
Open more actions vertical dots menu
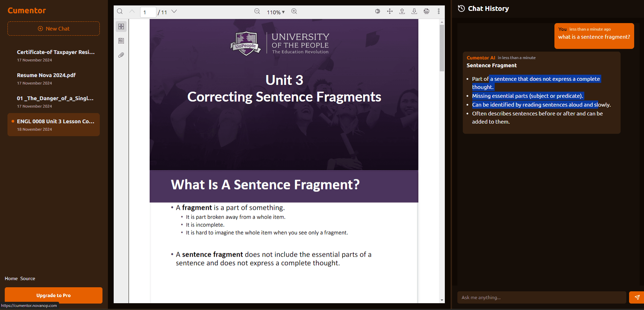coord(439,12)
